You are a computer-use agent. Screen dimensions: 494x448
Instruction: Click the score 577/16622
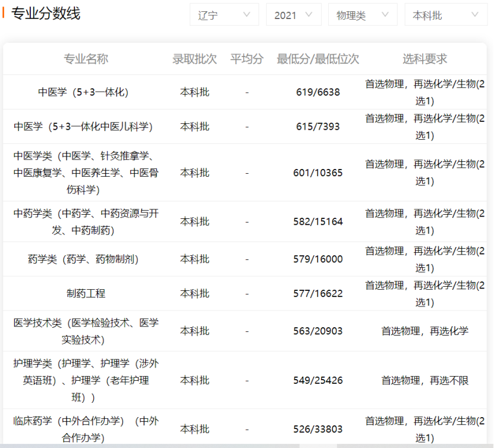[x=318, y=293]
